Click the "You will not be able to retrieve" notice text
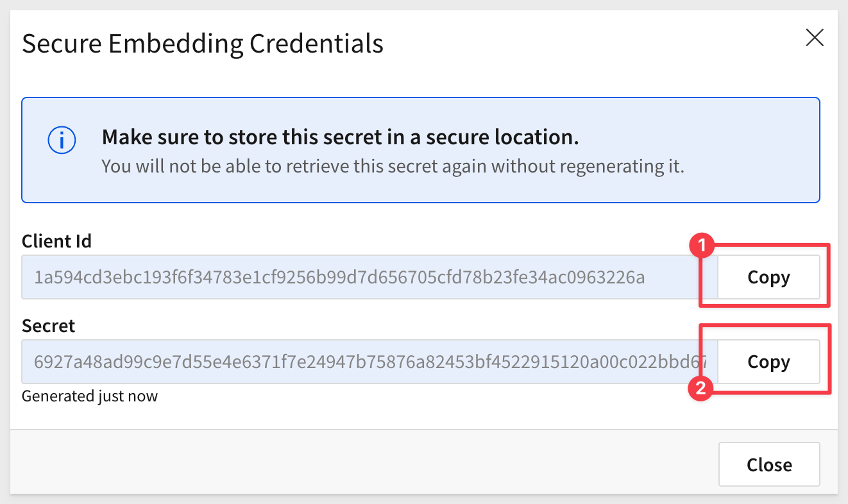Image resolution: width=848 pixels, height=504 pixels. point(393,167)
